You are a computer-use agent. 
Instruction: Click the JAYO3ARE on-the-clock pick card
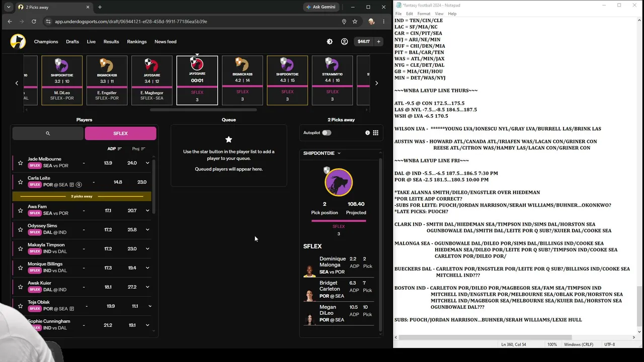point(197,80)
